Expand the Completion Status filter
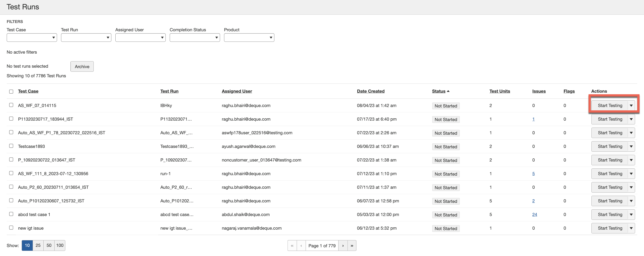Viewport: 644px width, 256px height. [195, 38]
